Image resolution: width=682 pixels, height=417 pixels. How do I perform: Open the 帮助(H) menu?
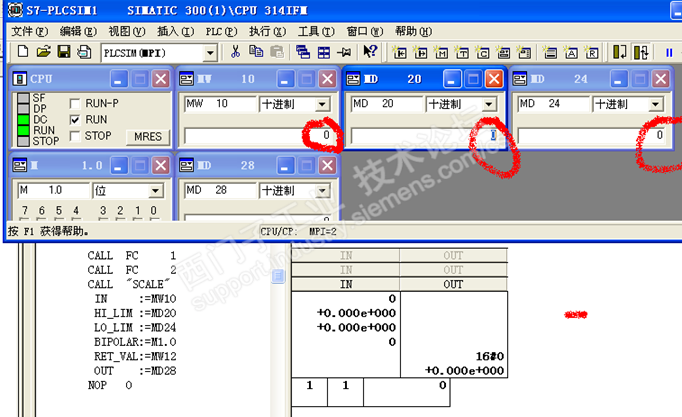click(413, 31)
